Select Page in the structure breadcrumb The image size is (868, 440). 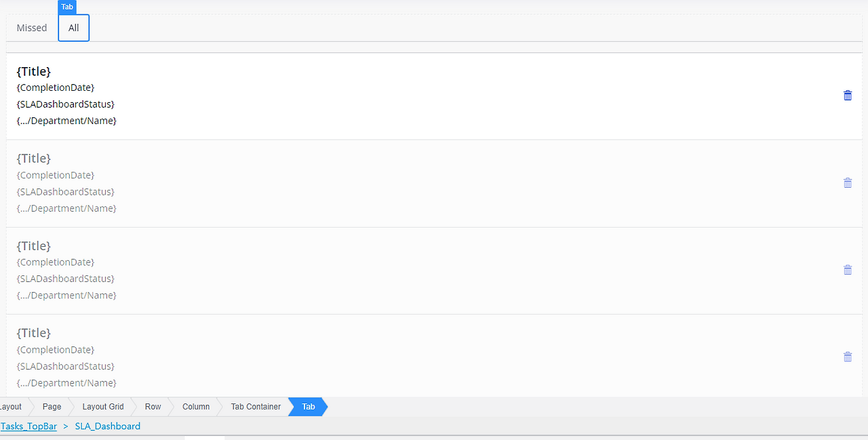point(51,407)
